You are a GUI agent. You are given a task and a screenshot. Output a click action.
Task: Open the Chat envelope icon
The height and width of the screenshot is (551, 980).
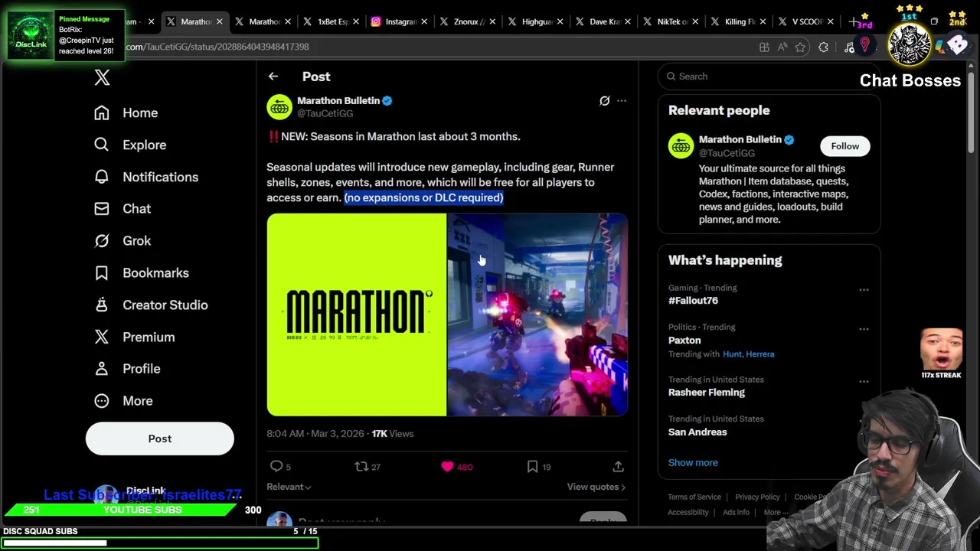tap(101, 208)
